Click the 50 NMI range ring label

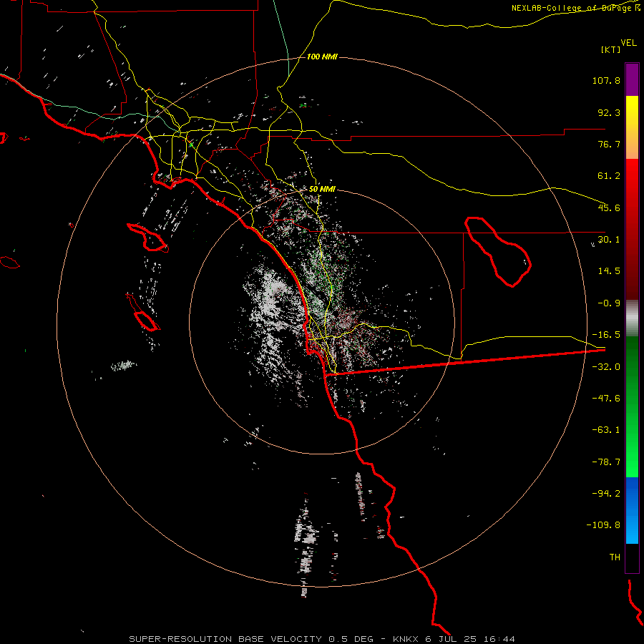click(x=322, y=190)
